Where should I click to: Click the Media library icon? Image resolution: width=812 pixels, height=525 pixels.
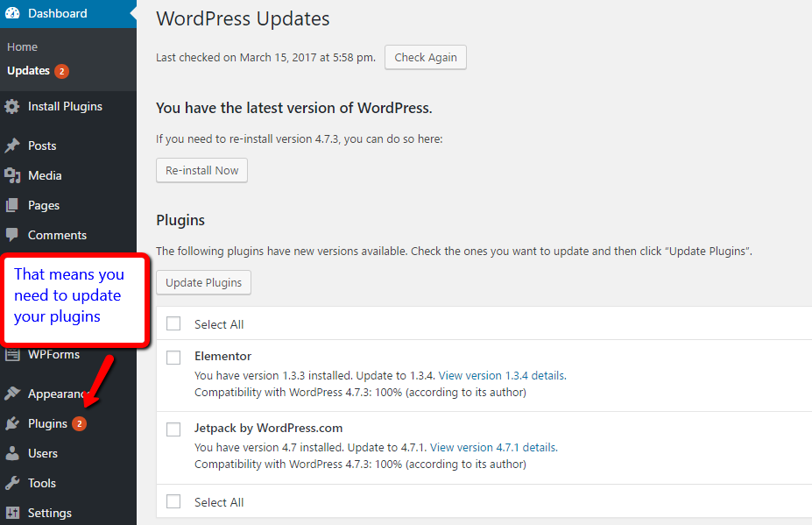click(12, 175)
